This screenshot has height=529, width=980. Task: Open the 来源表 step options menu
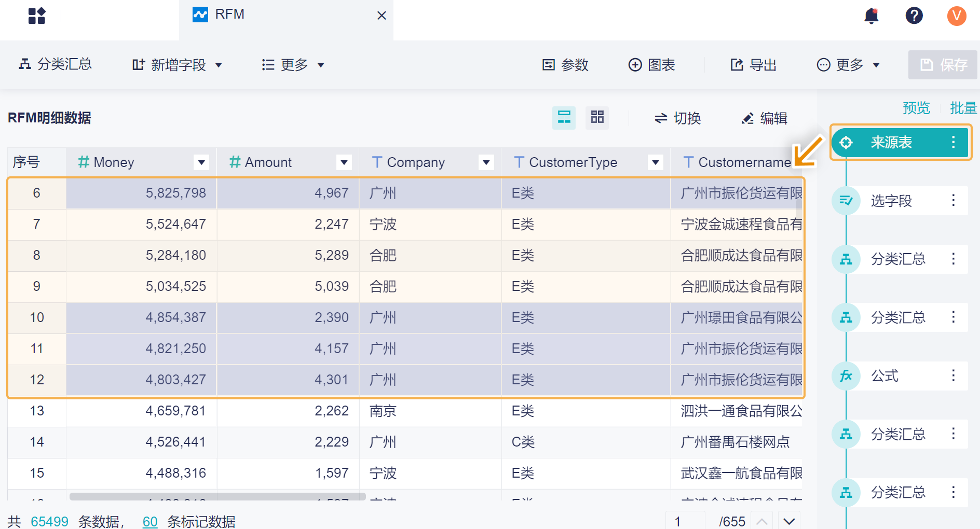coord(953,142)
